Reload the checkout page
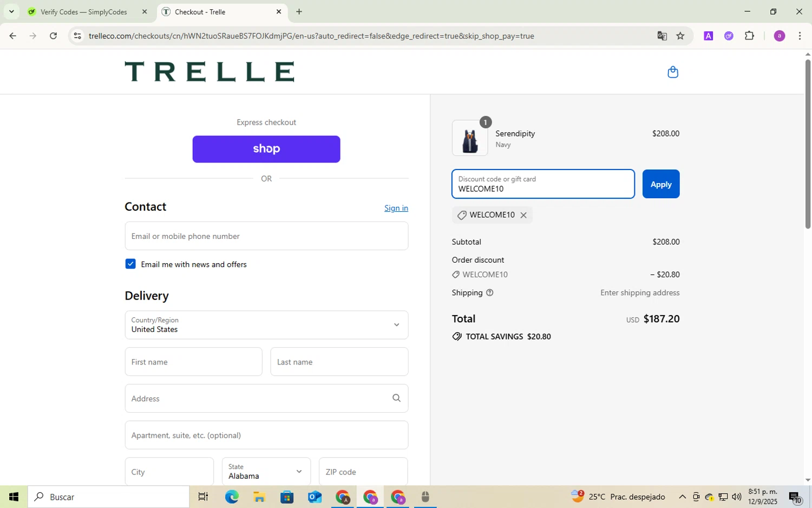Image resolution: width=812 pixels, height=508 pixels. pos(53,36)
